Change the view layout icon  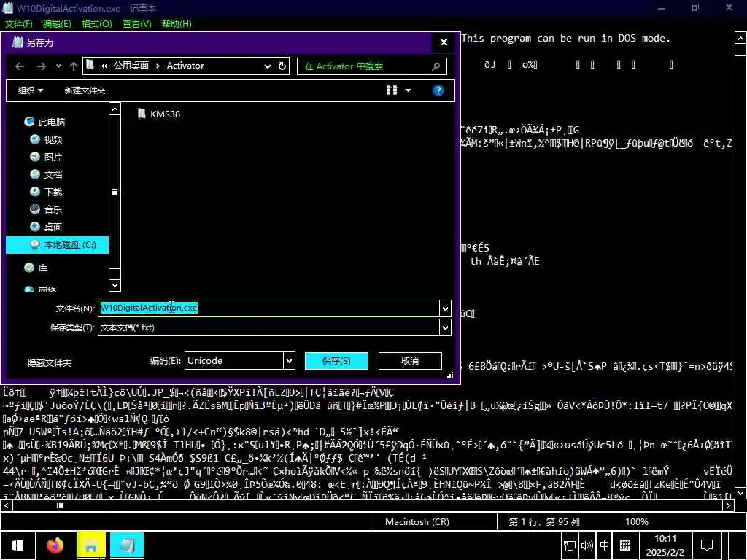point(392,90)
